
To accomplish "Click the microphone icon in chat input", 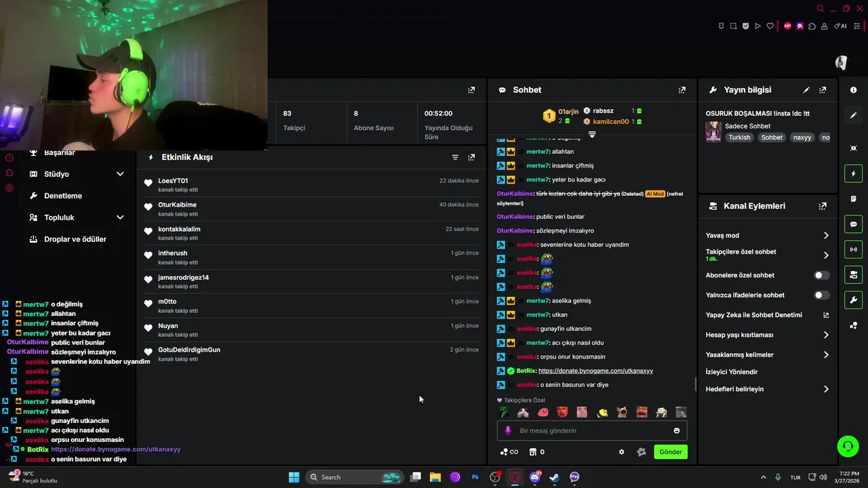I will (x=508, y=430).
